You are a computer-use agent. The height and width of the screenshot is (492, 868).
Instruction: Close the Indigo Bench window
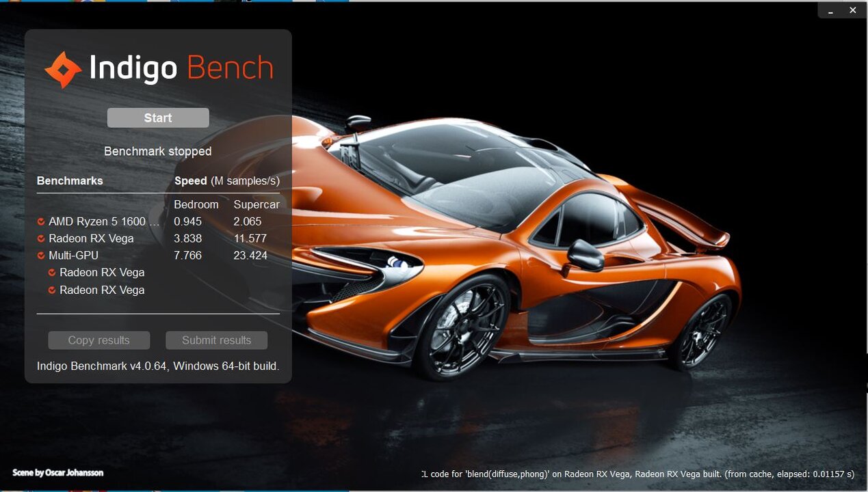point(852,10)
